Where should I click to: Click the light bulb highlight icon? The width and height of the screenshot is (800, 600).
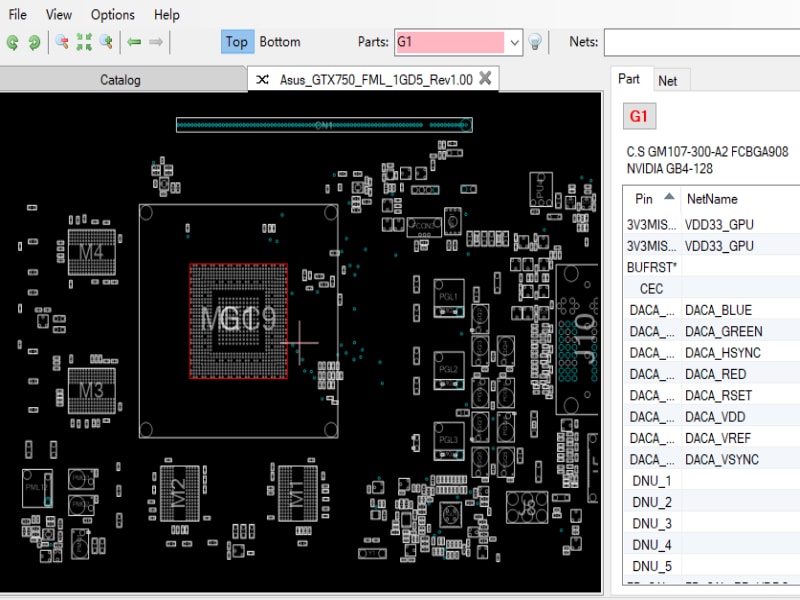pos(535,42)
